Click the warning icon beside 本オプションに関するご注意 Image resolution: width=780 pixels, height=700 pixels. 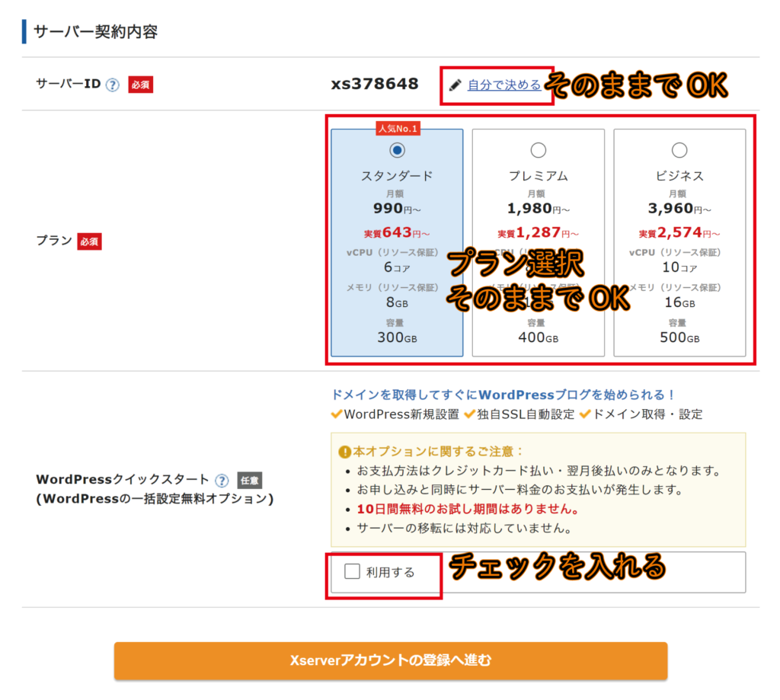click(345, 452)
